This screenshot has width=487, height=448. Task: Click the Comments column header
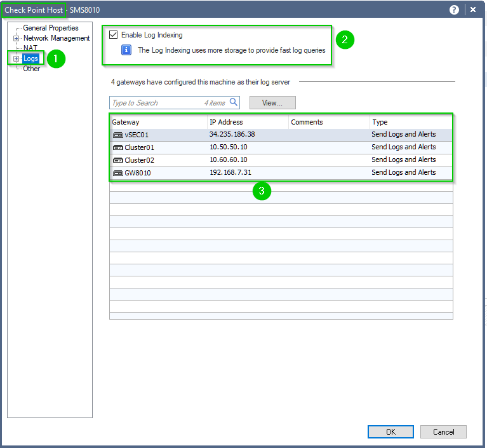(x=329, y=122)
